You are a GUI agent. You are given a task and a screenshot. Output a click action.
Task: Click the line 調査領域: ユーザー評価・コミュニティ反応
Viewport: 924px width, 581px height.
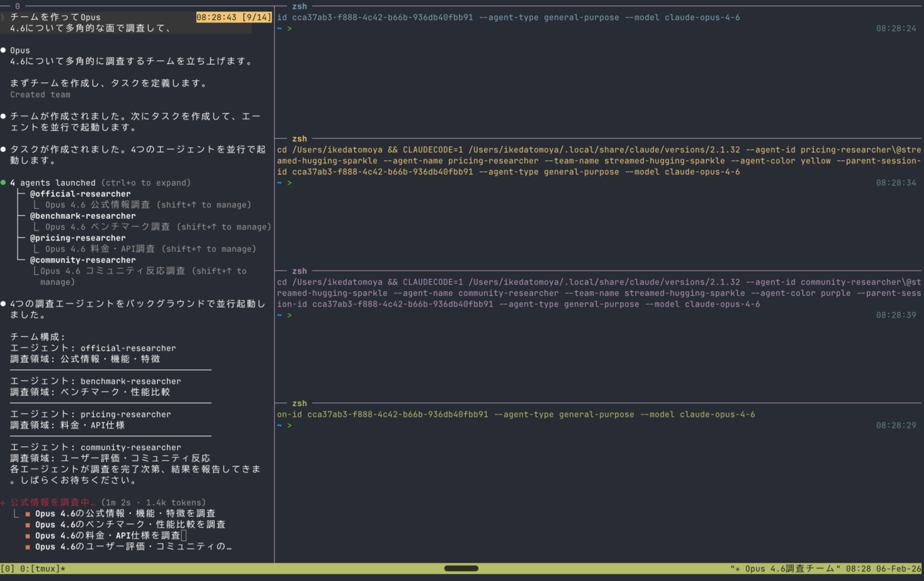110,458
